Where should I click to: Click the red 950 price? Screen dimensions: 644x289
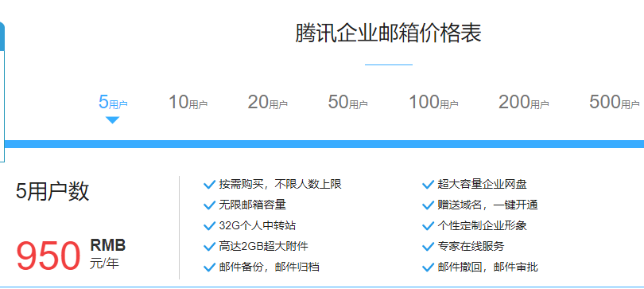pyautogui.click(x=48, y=256)
